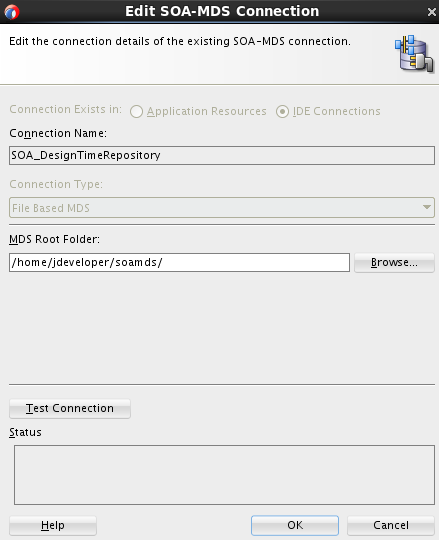Click the Connection Type label
Image resolution: width=439 pixels, height=540 pixels.
[56, 184]
